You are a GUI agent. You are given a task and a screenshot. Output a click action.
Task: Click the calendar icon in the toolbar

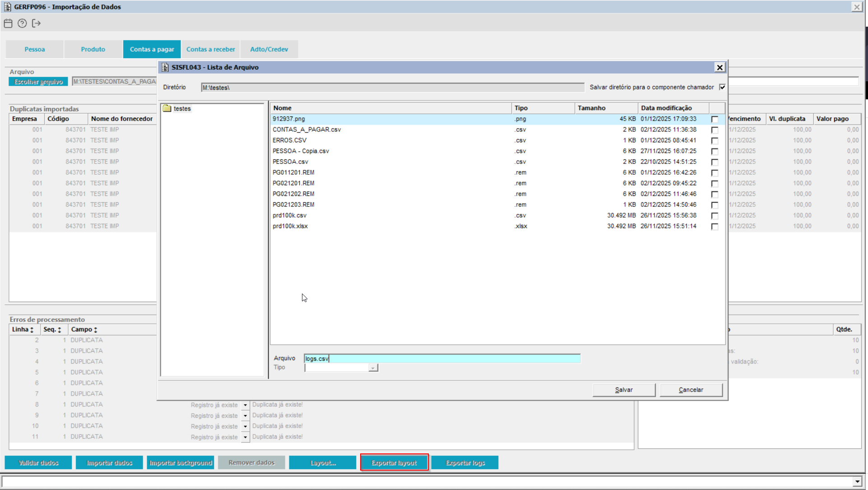tap(8, 23)
